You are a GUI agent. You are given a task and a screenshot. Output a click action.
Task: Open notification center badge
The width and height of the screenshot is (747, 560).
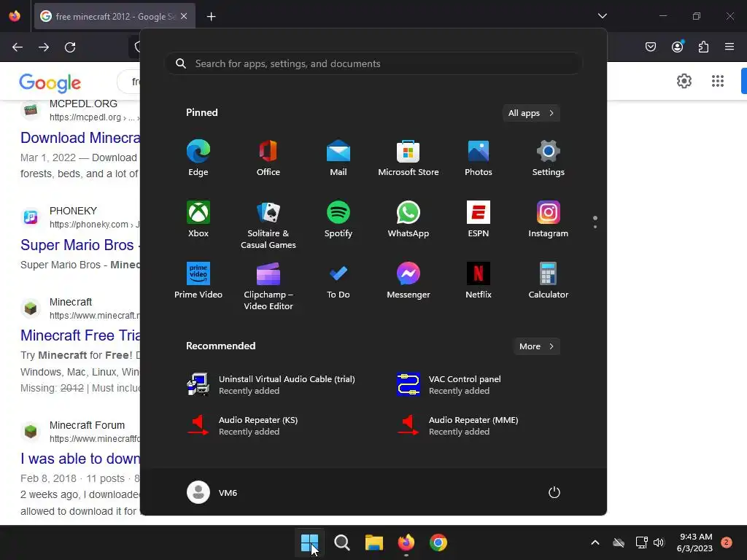(x=726, y=542)
